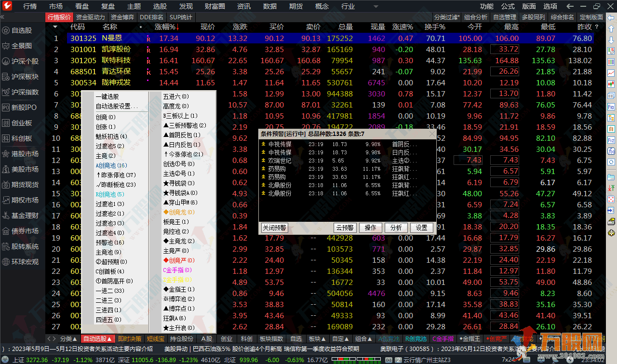Screen dimensions: 617x364
Task: Expand the 板块 dropdown in bottom bar
Action: point(314,339)
